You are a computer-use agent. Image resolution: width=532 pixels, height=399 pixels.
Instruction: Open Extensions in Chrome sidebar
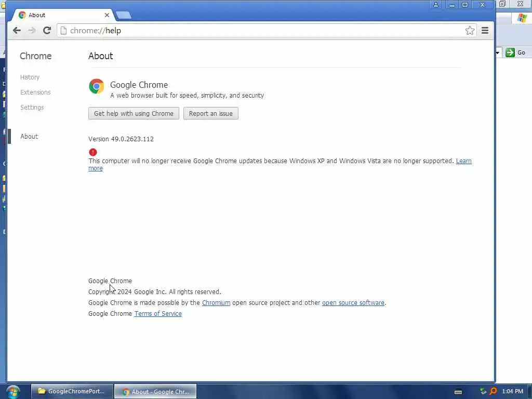(35, 92)
